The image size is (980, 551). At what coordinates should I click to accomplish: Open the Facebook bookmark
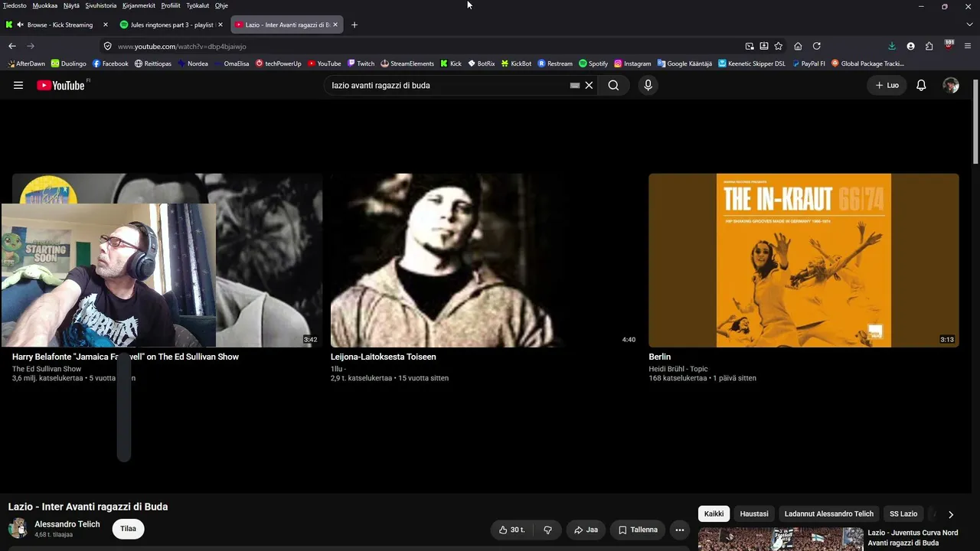pyautogui.click(x=110, y=64)
